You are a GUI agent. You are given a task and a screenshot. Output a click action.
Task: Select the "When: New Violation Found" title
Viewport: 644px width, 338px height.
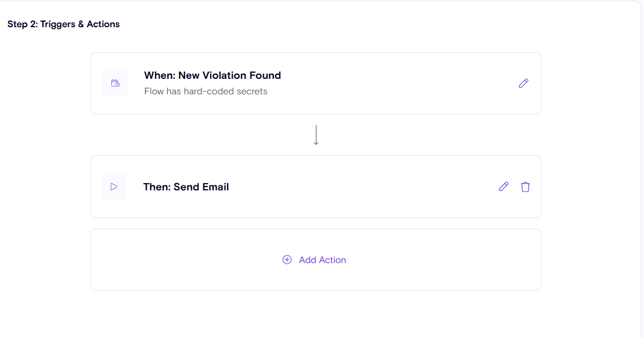pyautogui.click(x=212, y=75)
